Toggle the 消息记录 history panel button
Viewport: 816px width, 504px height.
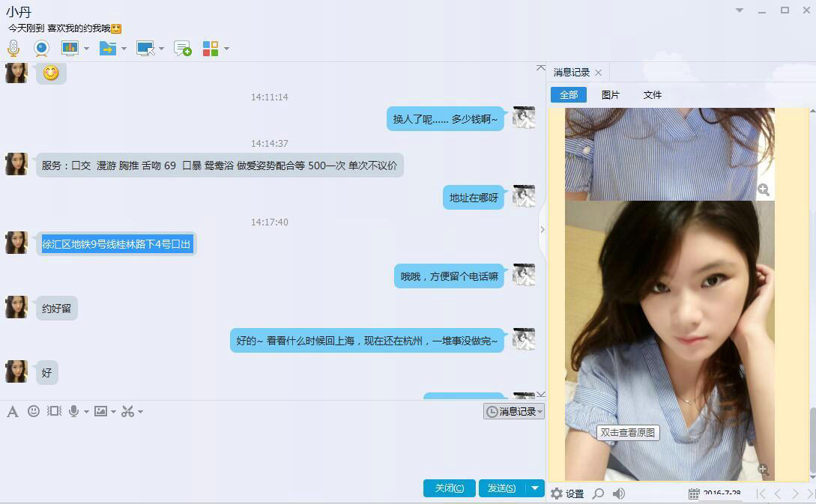513,411
